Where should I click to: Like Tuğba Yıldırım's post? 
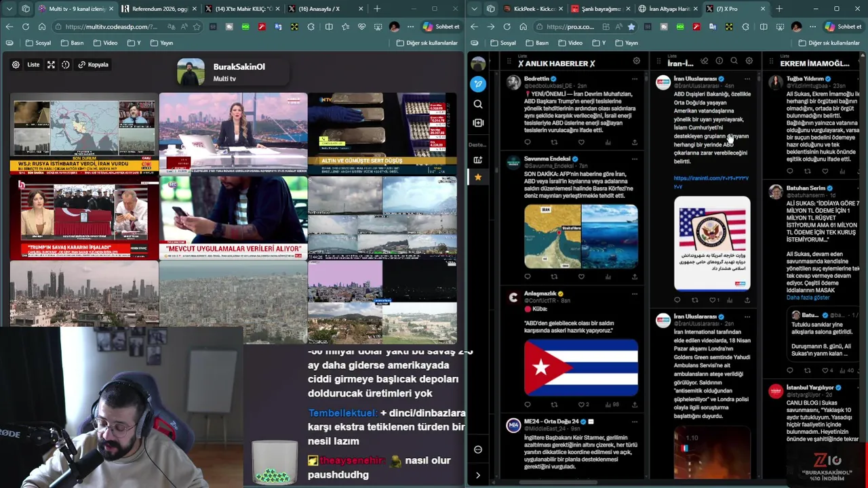[825, 171]
